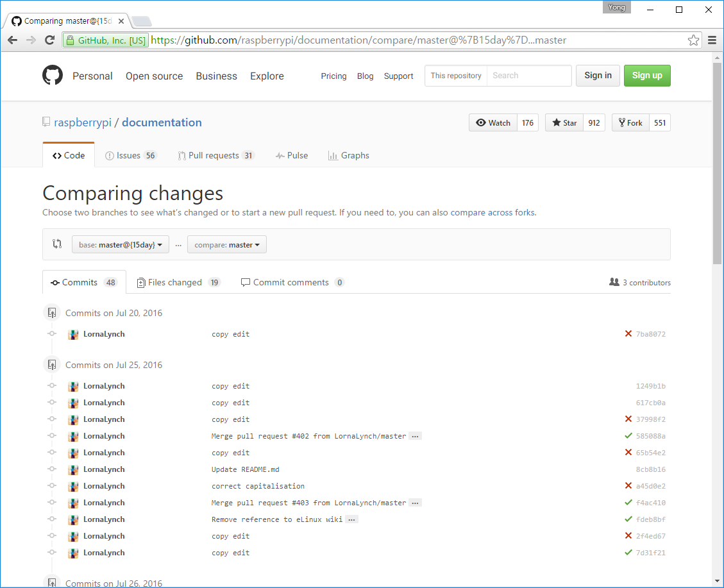Click the green check beside 585088a
The height and width of the screenshot is (588, 724).
[628, 436]
